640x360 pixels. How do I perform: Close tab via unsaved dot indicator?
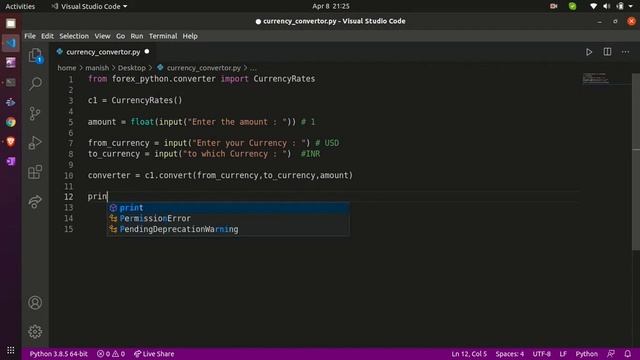tap(147, 51)
